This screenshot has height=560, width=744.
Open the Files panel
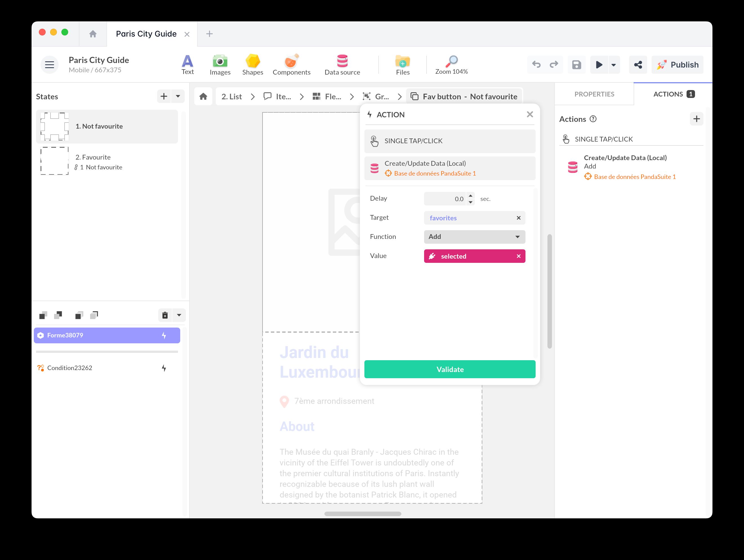pos(403,64)
